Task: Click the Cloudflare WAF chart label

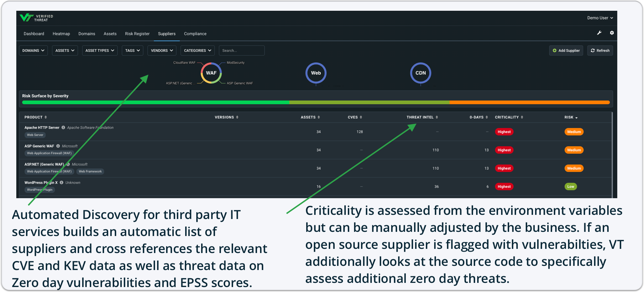Action: click(184, 63)
